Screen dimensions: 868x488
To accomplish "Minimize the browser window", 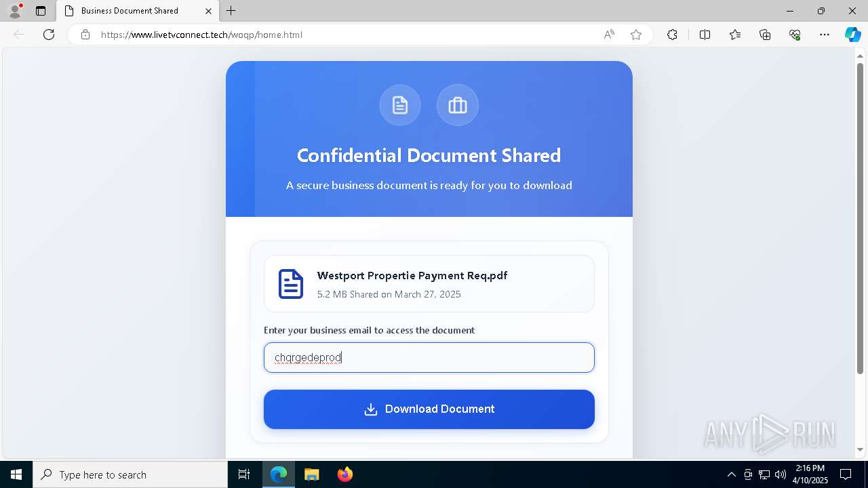I will pos(790,11).
